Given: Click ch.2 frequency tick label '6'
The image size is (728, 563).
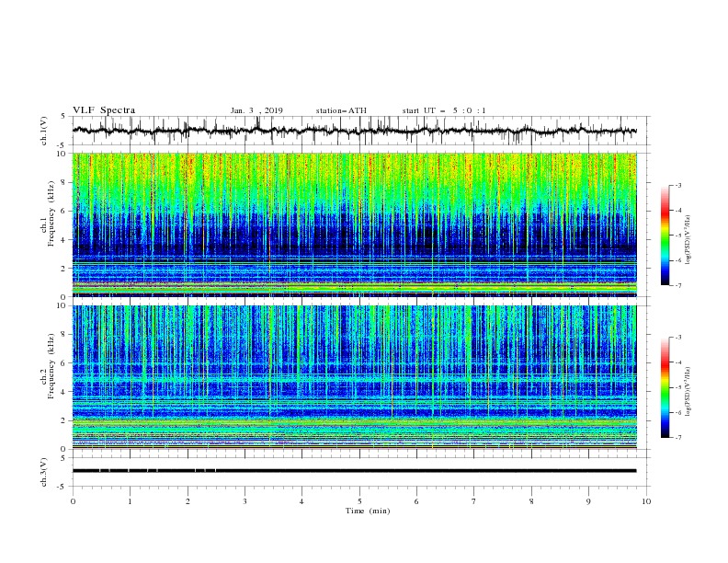Looking at the screenshot, I should click(x=64, y=363).
